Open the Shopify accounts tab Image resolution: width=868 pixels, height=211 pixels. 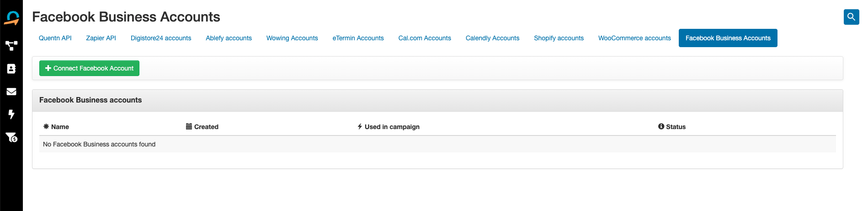pos(559,38)
